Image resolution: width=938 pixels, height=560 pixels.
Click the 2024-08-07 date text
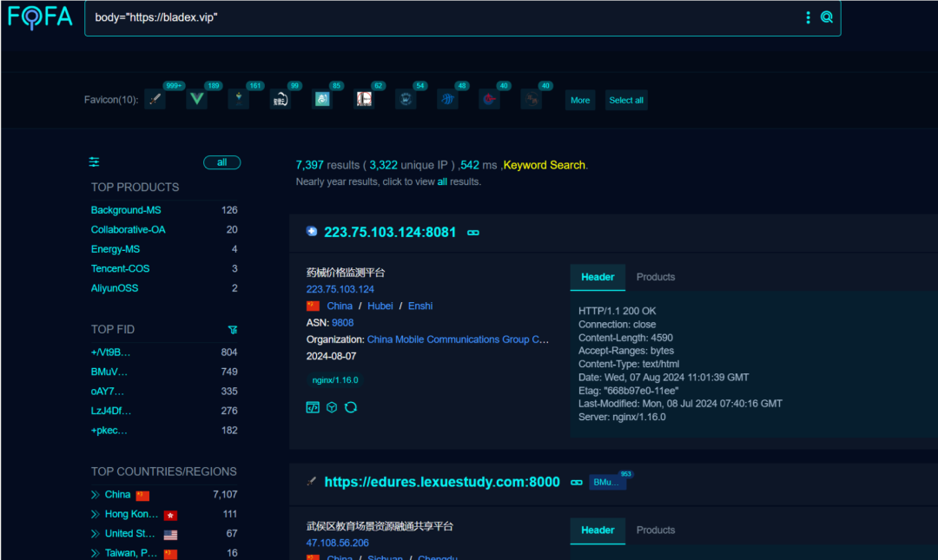332,356
